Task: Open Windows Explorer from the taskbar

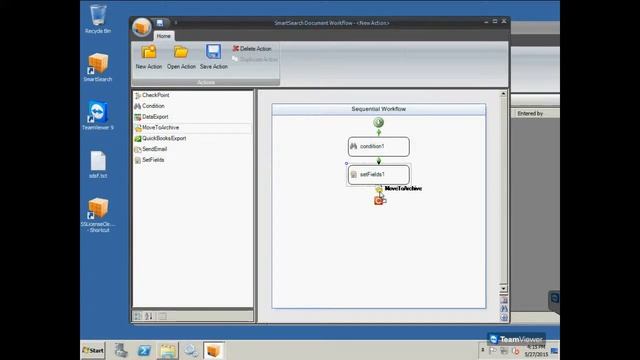Action: (x=167, y=350)
